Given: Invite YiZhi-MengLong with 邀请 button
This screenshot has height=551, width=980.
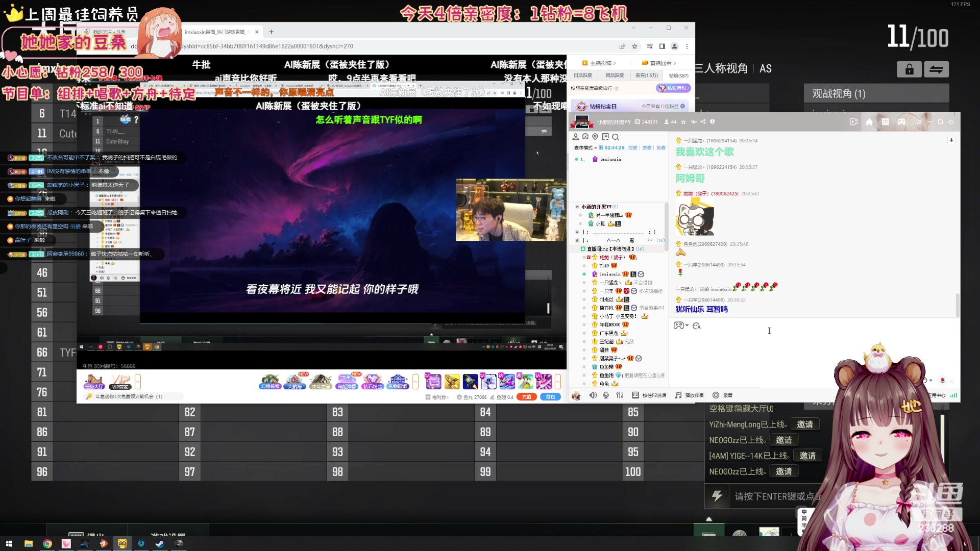Looking at the screenshot, I should point(805,424).
